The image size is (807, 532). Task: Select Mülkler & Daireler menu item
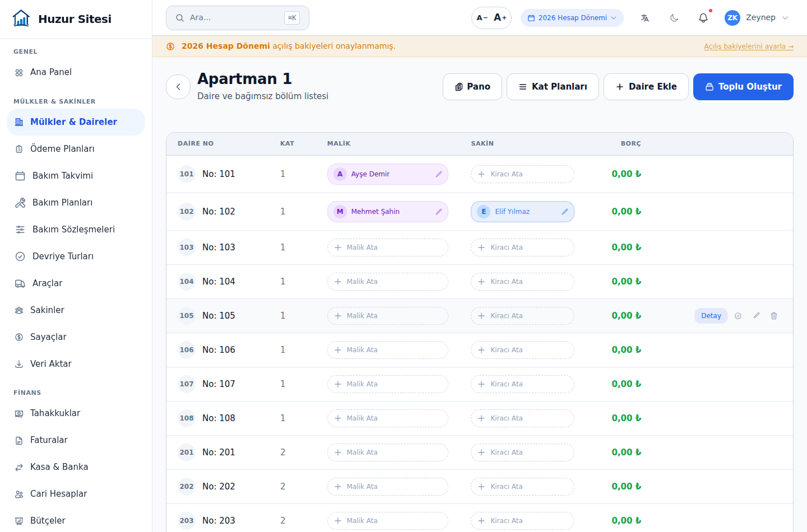(x=76, y=122)
